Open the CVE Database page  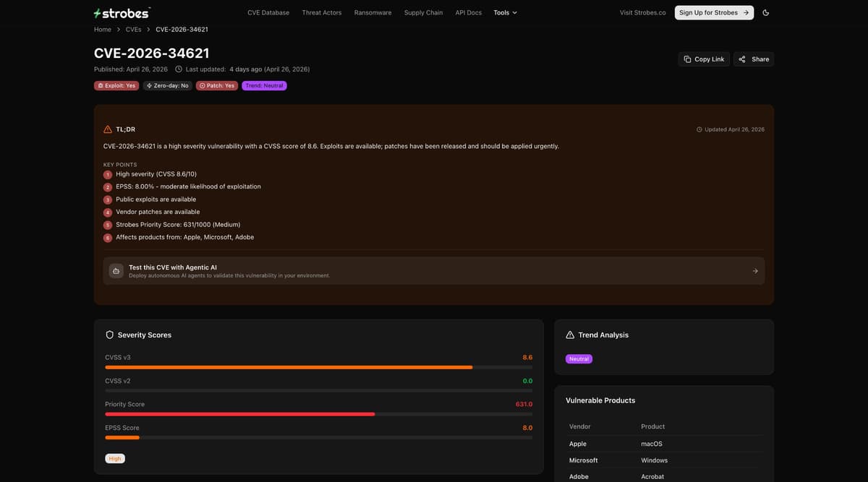pyautogui.click(x=268, y=12)
